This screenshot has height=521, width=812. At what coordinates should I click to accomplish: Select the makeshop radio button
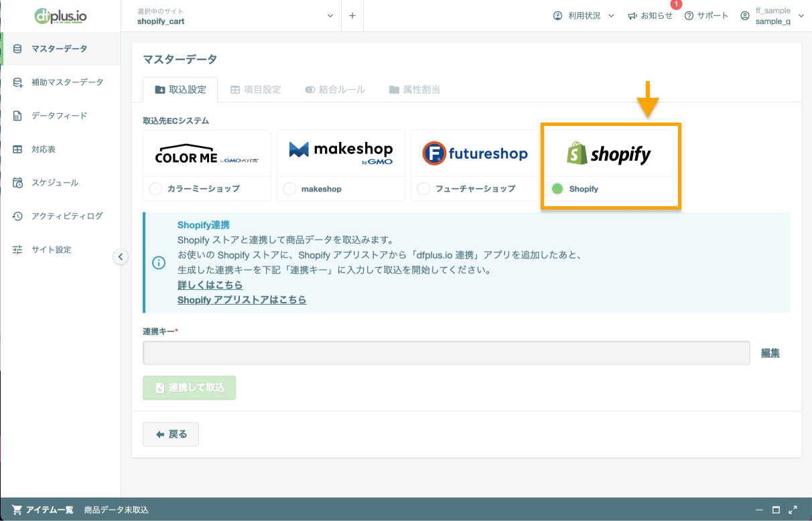tap(289, 189)
